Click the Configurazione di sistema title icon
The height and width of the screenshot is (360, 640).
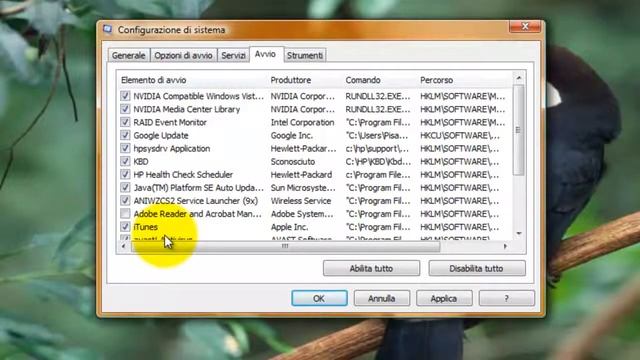click(108, 29)
